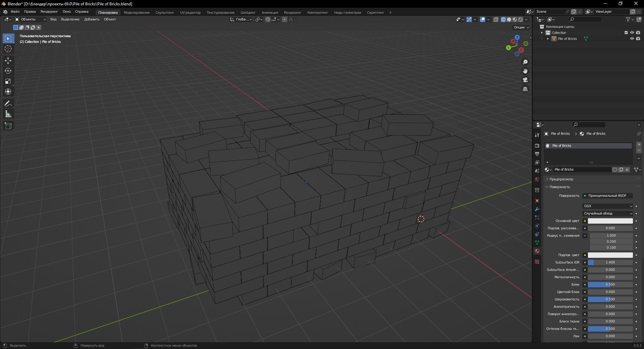The height and width of the screenshot is (349, 644).
Task: Click the Base Color swatch
Action: pos(610,221)
